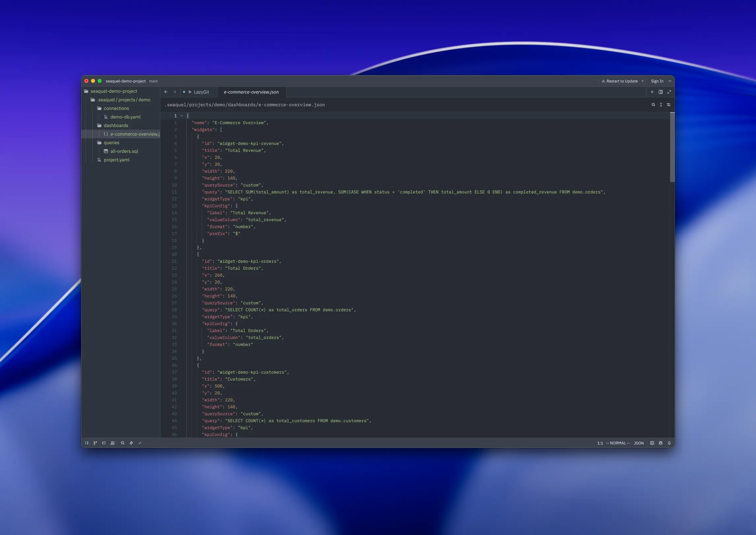Collapse the dashboards folder
756x535 pixels.
115,125
